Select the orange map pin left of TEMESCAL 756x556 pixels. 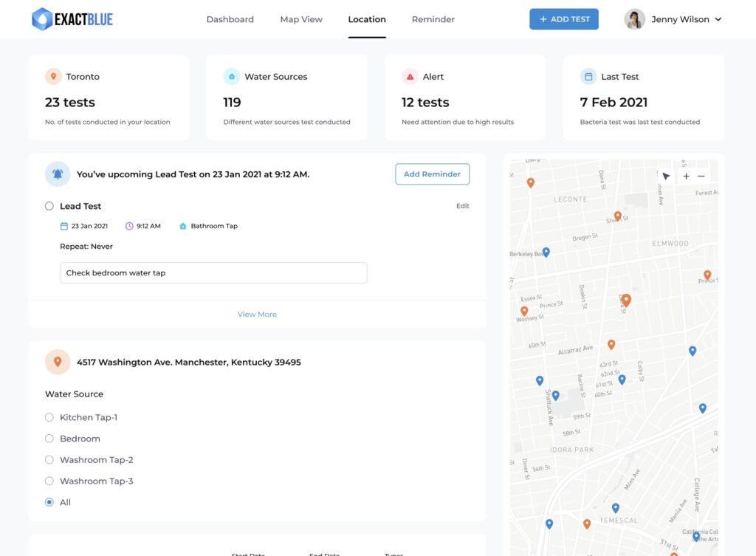pos(587,524)
